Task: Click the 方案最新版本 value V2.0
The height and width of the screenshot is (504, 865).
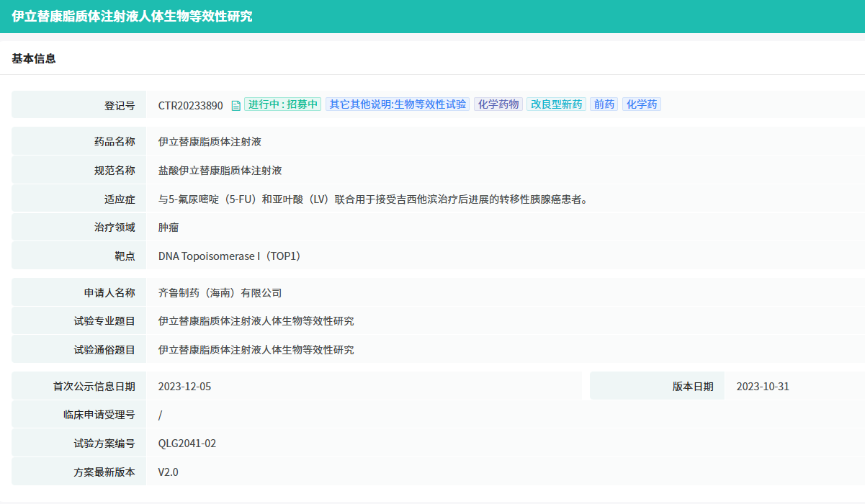Action: (x=169, y=472)
